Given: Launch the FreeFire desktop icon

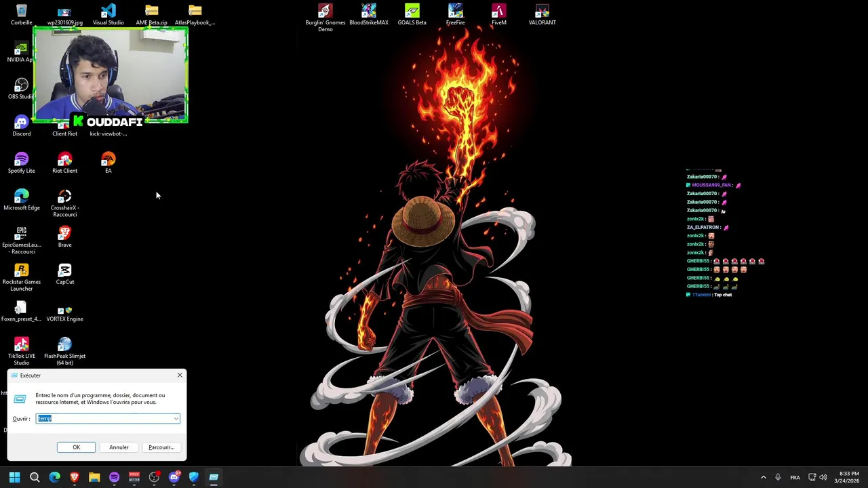Looking at the screenshot, I should pyautogui.click(x=455, y=14).
